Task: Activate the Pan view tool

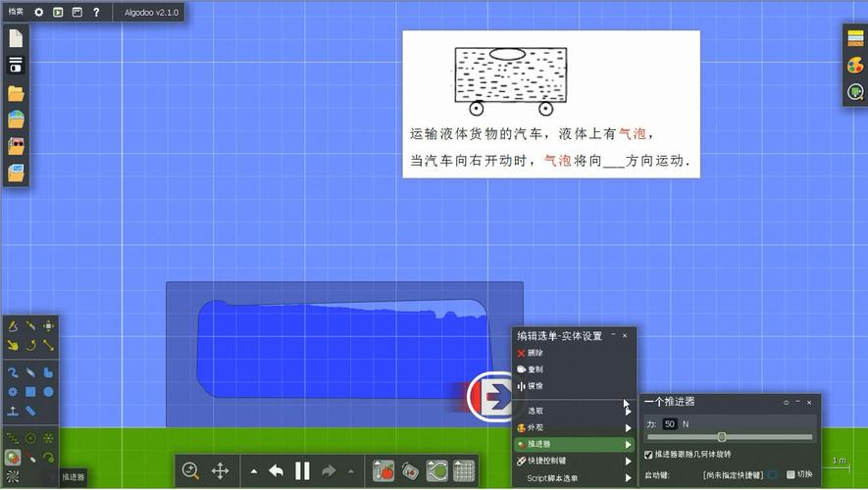Action: pos(221,471)
